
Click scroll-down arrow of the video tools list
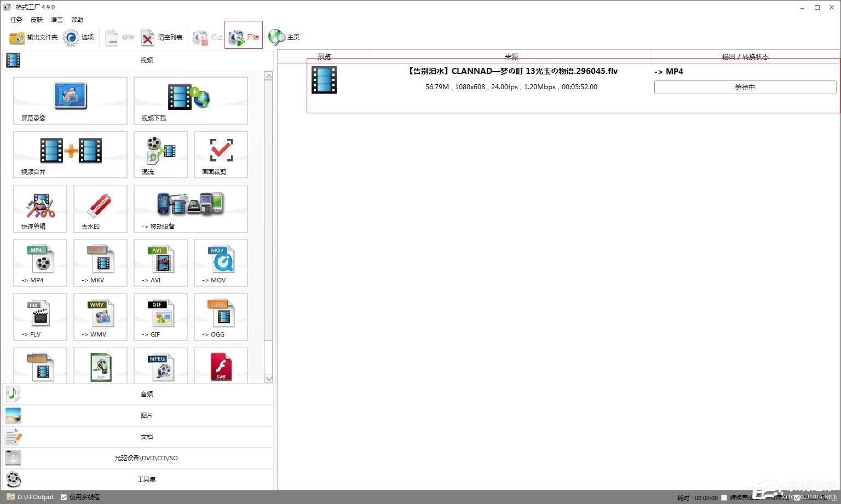tap(268, 379)
